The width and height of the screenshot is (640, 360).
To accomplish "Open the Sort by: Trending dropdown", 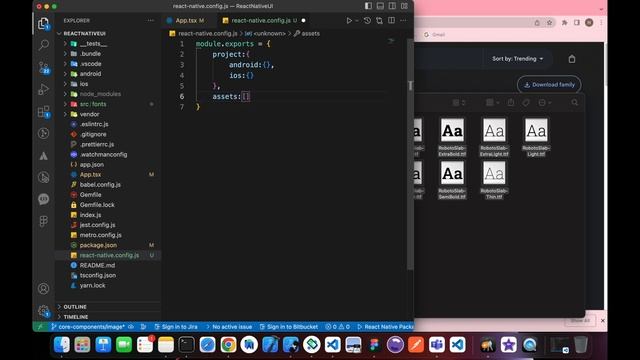I will point(517,59).
